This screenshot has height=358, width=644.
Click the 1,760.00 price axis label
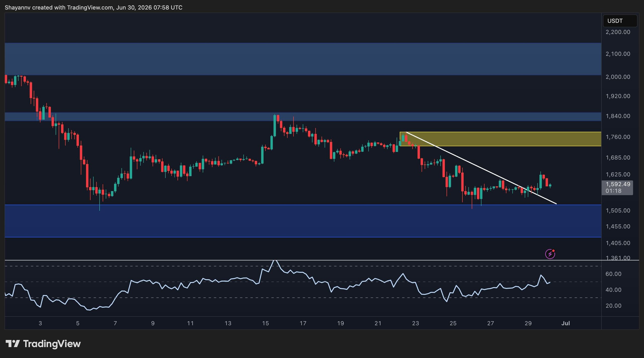tap(618, 137)
